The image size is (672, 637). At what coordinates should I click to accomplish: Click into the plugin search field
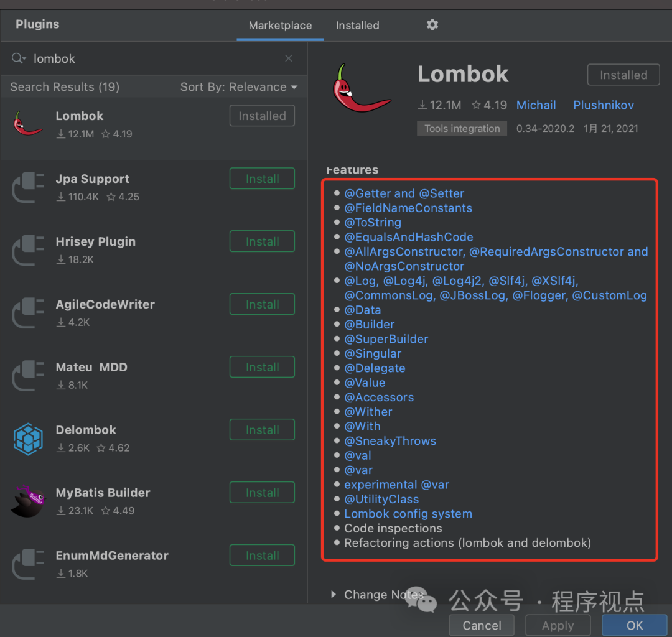156,58
